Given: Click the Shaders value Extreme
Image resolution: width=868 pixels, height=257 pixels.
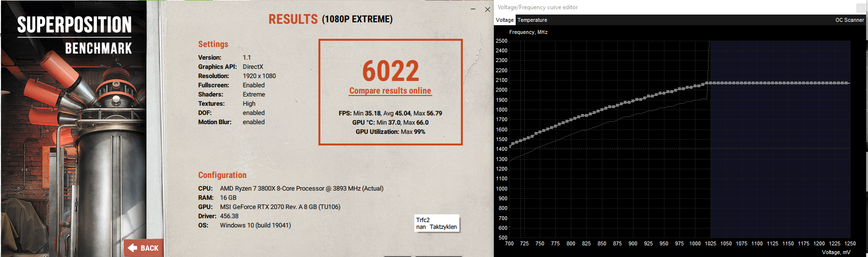Looking at the screenshot, I should tap(254, 94).
